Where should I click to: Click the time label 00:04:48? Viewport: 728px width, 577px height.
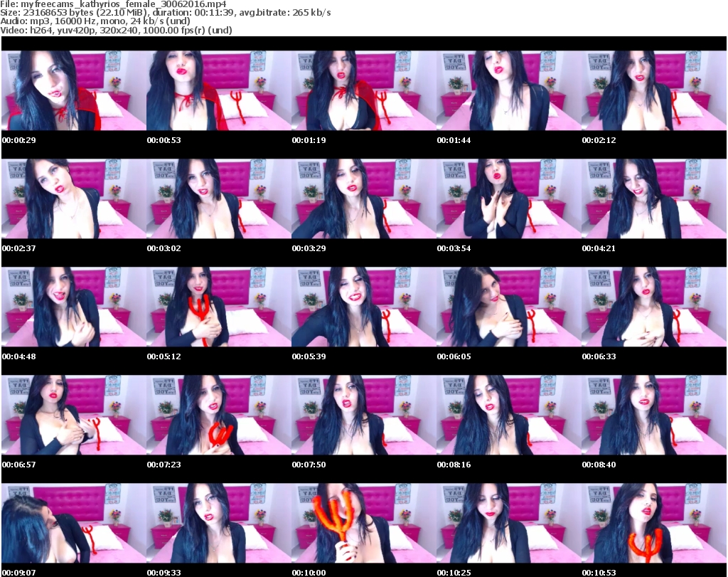[19, 356]
